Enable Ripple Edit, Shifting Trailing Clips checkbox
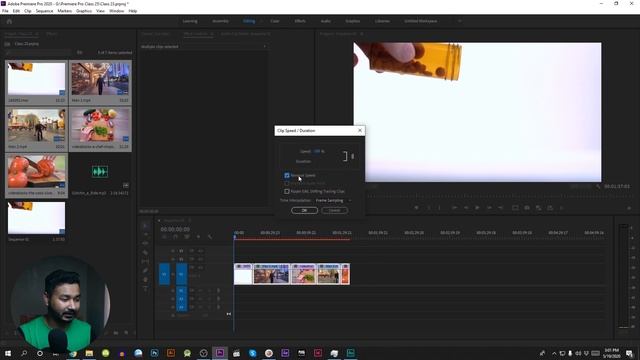The width and height of the screenshot is (640, 360). tap(287, 191)
